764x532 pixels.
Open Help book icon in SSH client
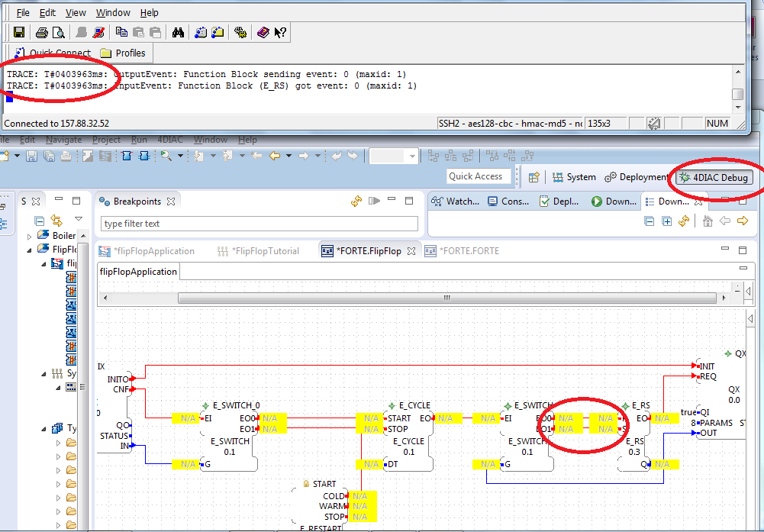point(263,33)
